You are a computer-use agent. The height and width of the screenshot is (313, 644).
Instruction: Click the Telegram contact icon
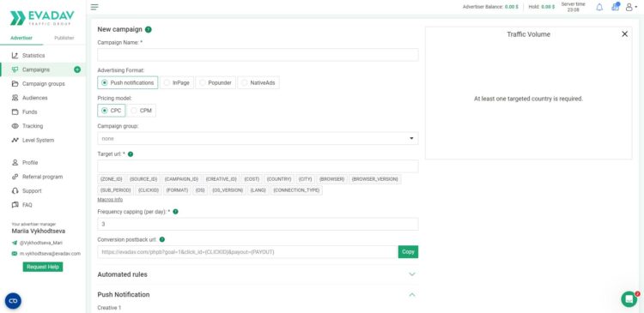pos(15,243)
